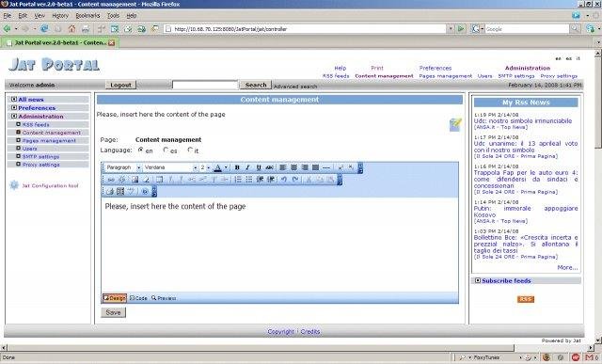The width and height of the screenshot is (602, 364).
Task: Open the Firefox Bookmarks menu
Action: click(87, 16)
